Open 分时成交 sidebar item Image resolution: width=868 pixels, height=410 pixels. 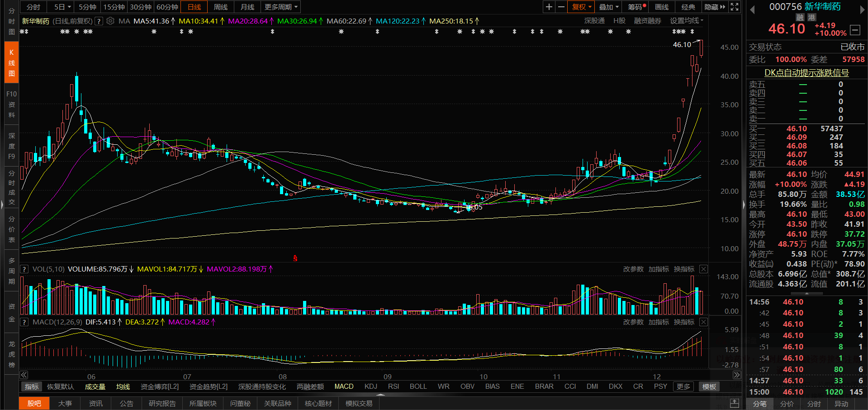(x=12, y=188)
